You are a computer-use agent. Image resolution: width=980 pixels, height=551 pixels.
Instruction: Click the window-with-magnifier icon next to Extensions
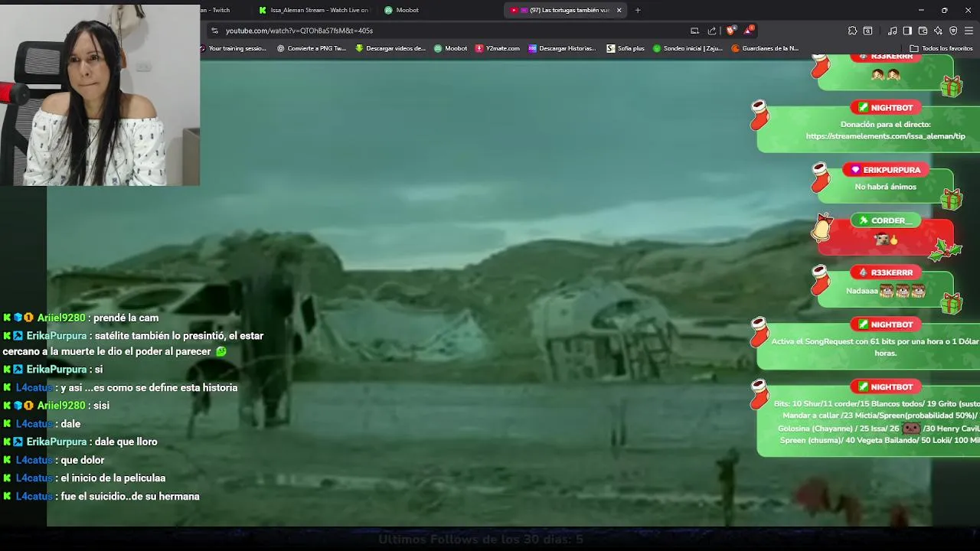point(867,31)
